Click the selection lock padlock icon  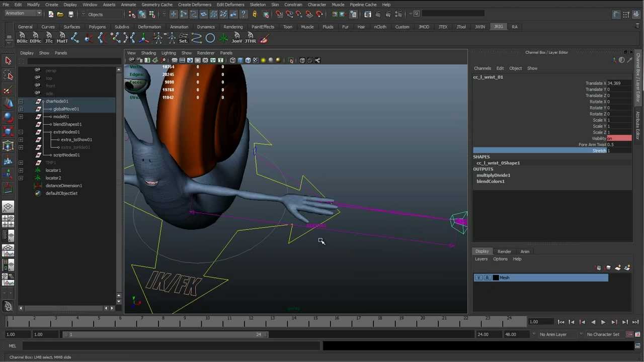click(x=255, y=14)
